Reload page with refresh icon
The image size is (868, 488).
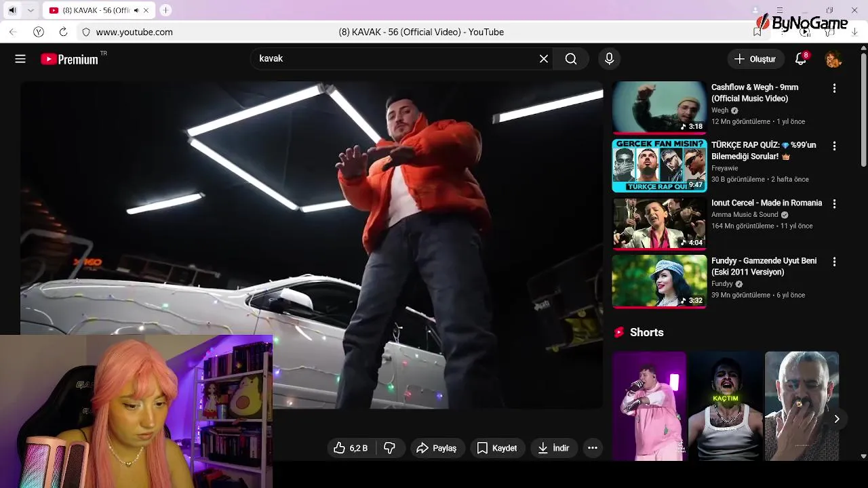(63, 32)
